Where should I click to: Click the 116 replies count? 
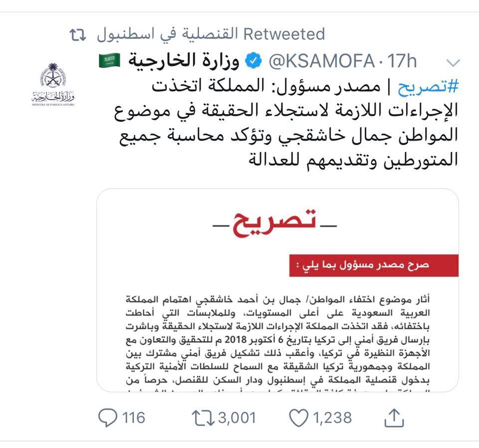coord(134,418)
